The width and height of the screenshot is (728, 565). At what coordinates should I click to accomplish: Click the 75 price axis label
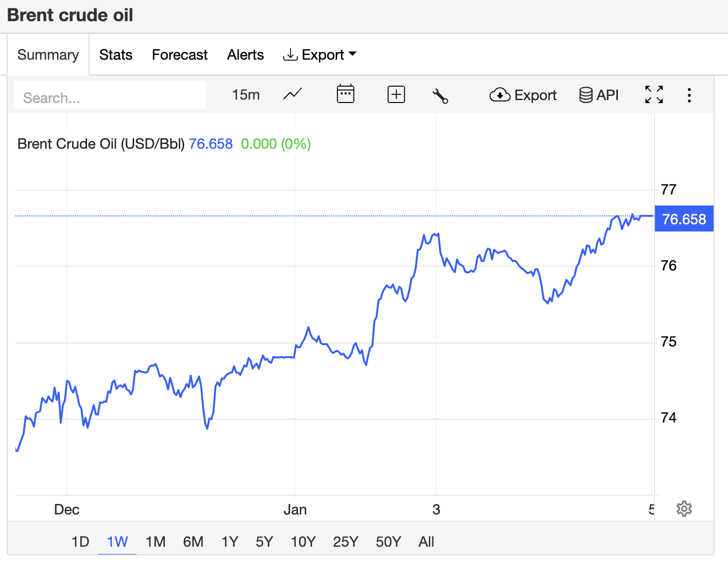click(668, 342)
